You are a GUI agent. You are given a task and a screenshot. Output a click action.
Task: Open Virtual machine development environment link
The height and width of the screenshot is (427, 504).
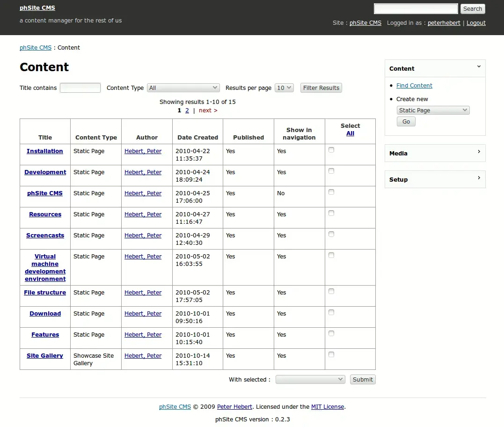pyautogui.click(x=45, y=267)
